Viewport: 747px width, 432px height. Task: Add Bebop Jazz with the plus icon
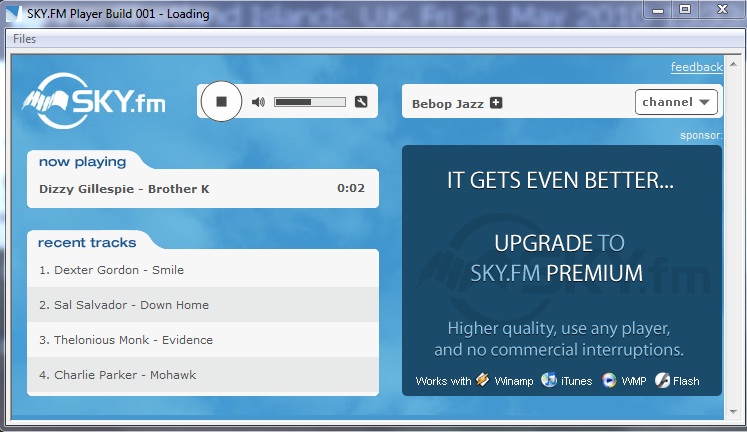tap(496, 103)
